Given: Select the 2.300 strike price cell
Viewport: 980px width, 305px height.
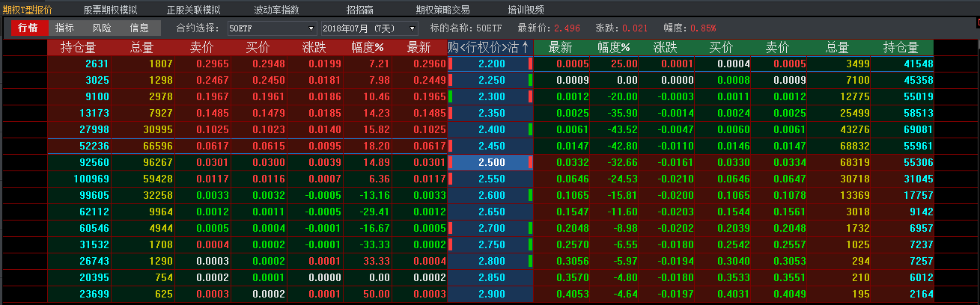Looking at the screenshot, I should (490, 96).
